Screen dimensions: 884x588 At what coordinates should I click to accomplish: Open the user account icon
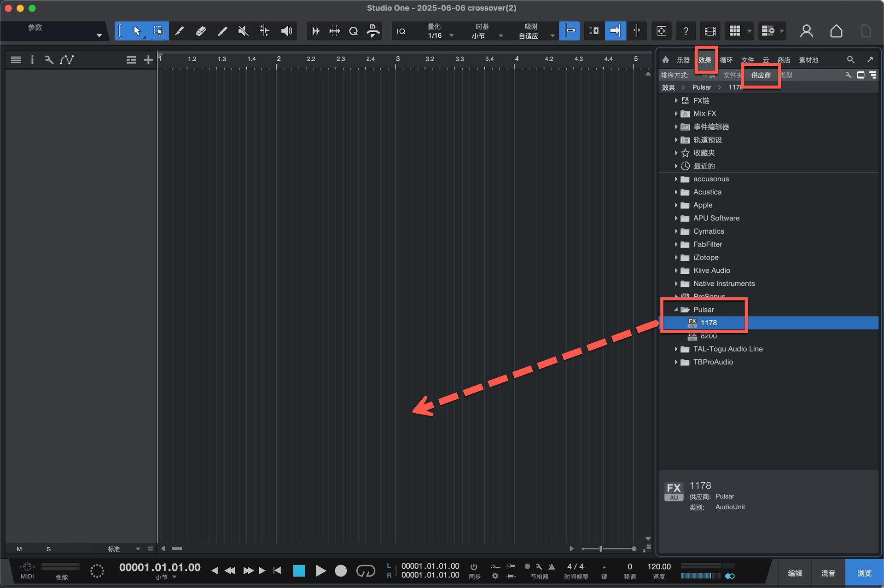[806, 31]
